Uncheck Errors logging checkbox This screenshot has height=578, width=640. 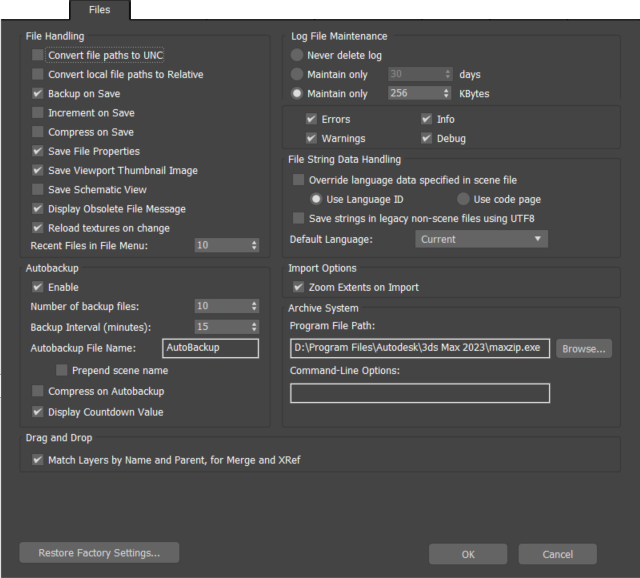point(311,119)
